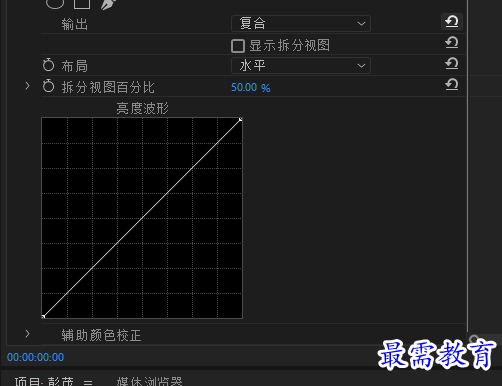Viewport: 502px width, 386px height.
Task: Open the 输出 dropdown showing 复合
Action: pos(301,24)
